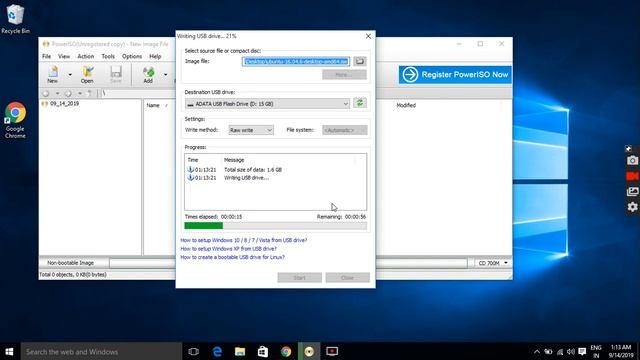Viewport: 640px width, 360px height.
Task: Open the Tools menu in PowerISO
Action: click(x=108, y=56)
